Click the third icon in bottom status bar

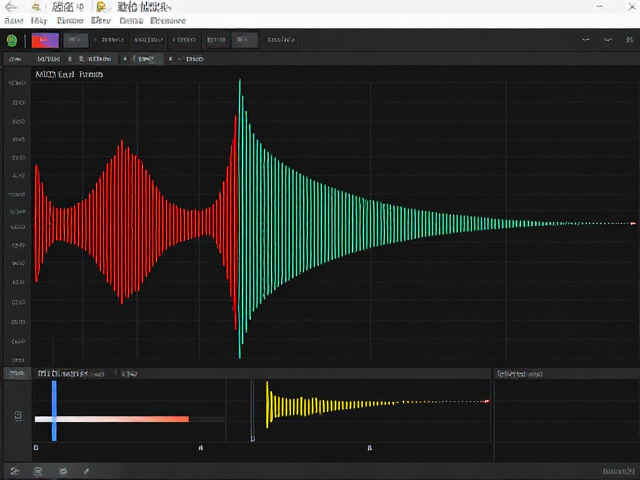pyautogui.click(x=63, y=471)
